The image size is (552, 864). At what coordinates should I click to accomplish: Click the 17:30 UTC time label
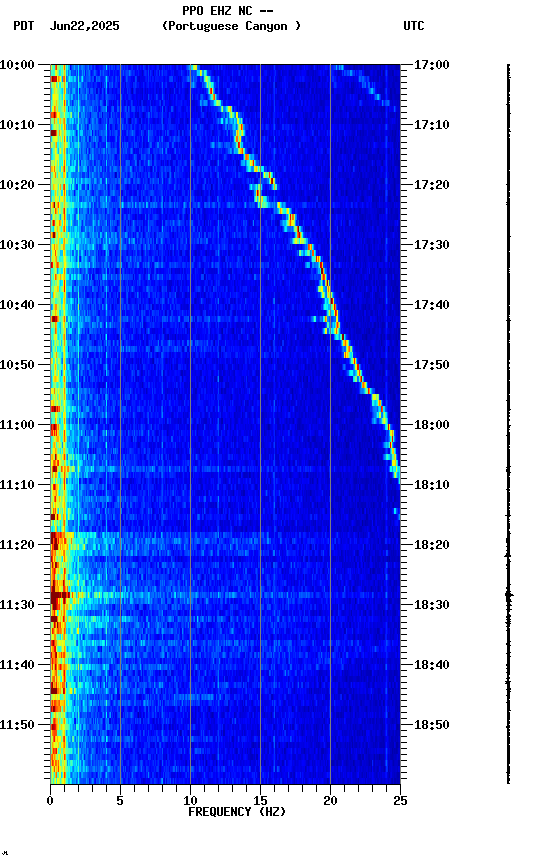[432, 245]
